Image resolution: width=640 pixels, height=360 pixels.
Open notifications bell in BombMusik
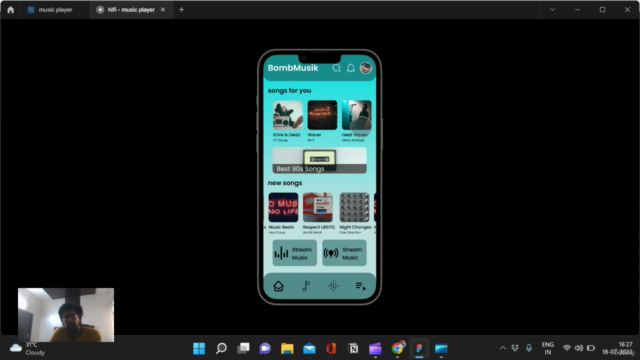(x=351, y=68)
